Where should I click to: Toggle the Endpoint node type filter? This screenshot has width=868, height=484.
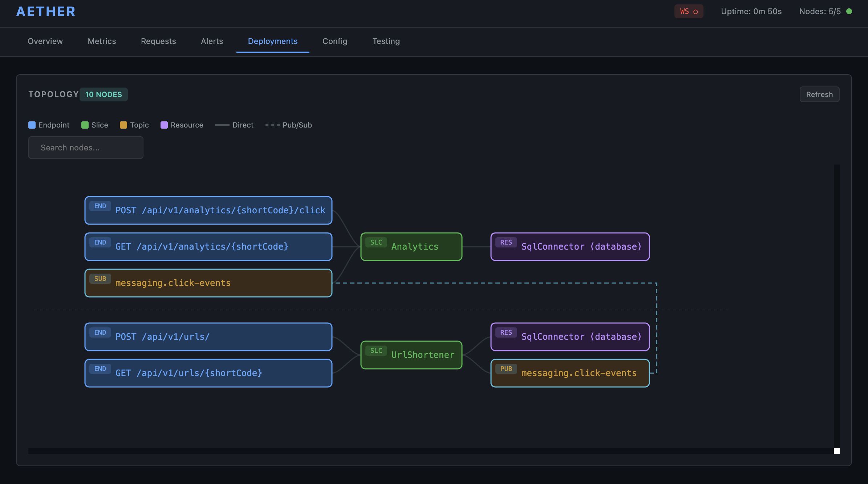49,125
